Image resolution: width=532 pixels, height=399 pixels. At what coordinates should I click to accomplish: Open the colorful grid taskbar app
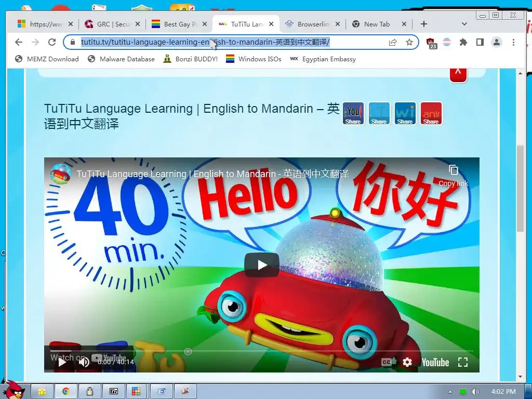click(137, 392)
